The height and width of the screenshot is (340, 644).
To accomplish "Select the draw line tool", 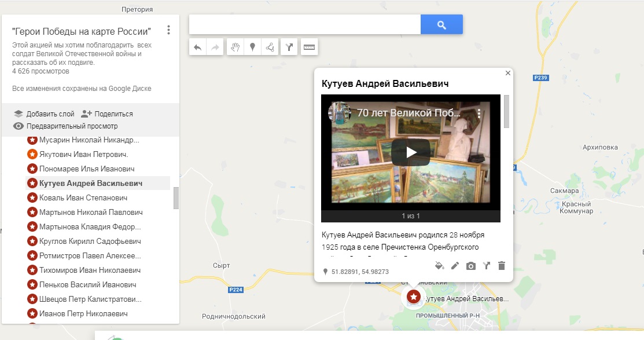I will pyautogui.click(x=270, y=47).
